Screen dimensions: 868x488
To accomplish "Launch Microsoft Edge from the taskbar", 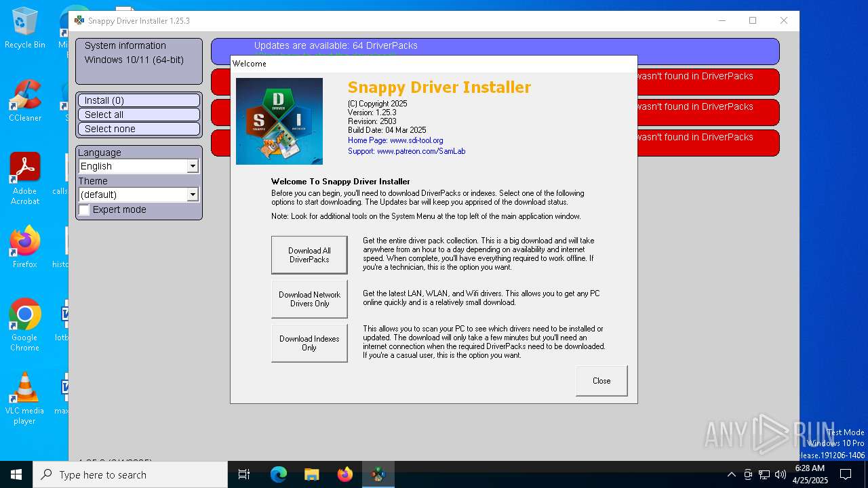I will [279, 474].
